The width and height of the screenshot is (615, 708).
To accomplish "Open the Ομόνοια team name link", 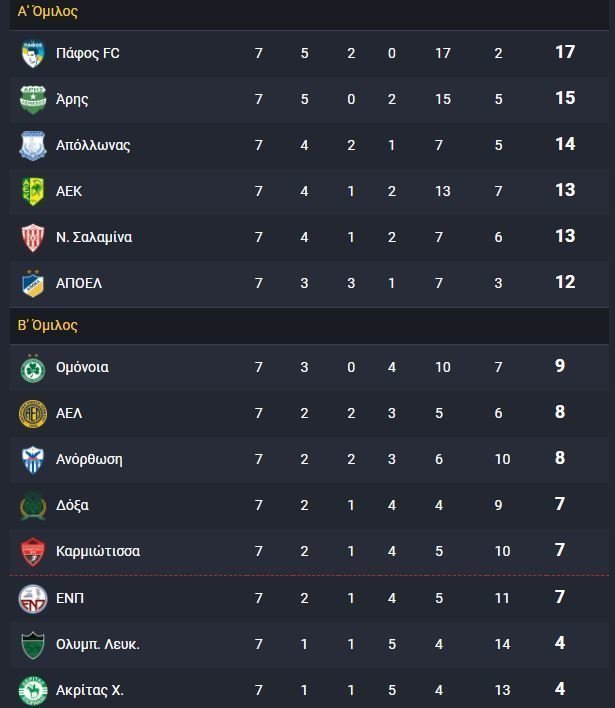I will (x=82, y=367).
